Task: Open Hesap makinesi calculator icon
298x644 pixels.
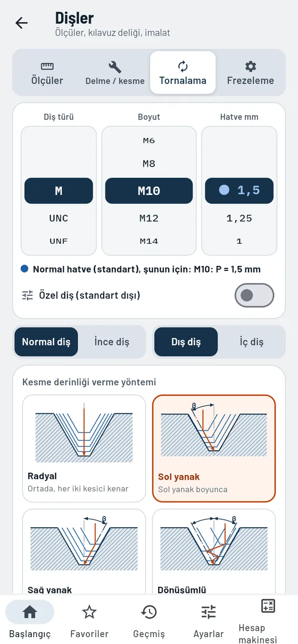Action: (268, 606)
